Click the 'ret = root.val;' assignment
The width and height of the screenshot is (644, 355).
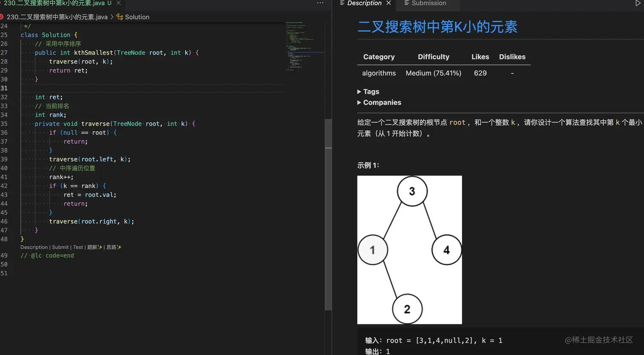click(x=90, y=195)
